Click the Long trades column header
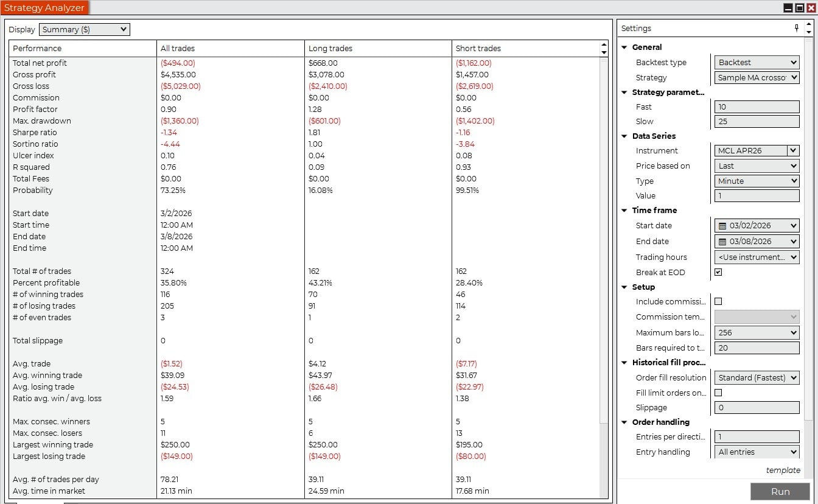The width and height of the screenshot is (818, 504). (379, 48)
